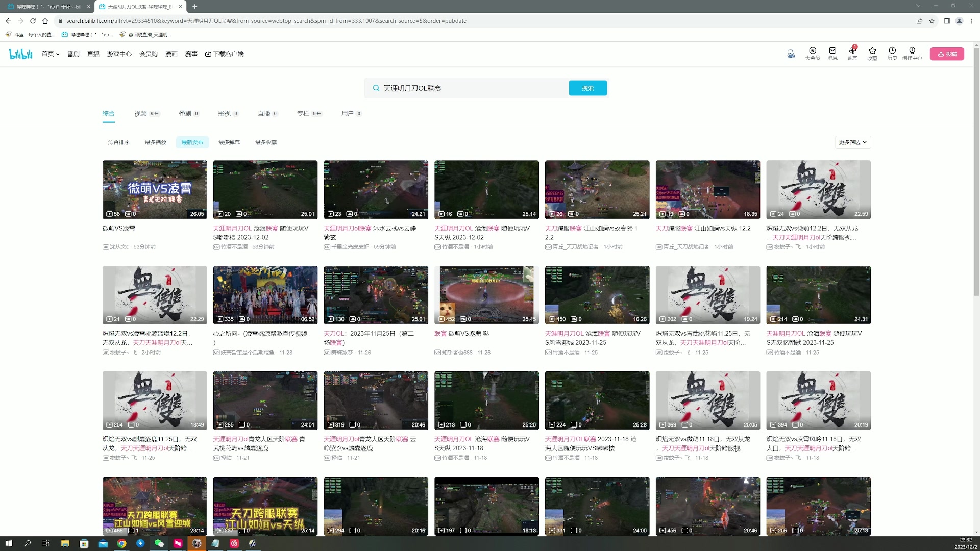Select the 最多播放 sort option
Viewport: 980px width, 551px height.
point(155,142)
